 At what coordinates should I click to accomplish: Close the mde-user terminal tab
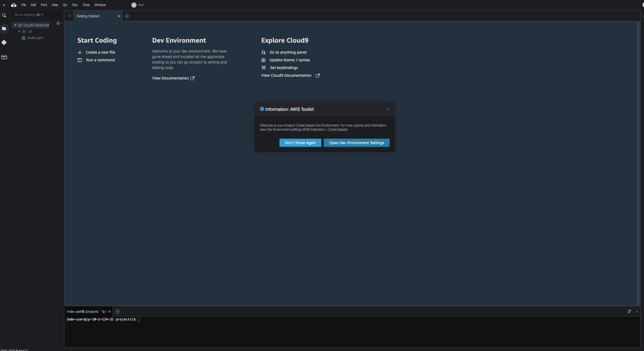tap(109, 311)
